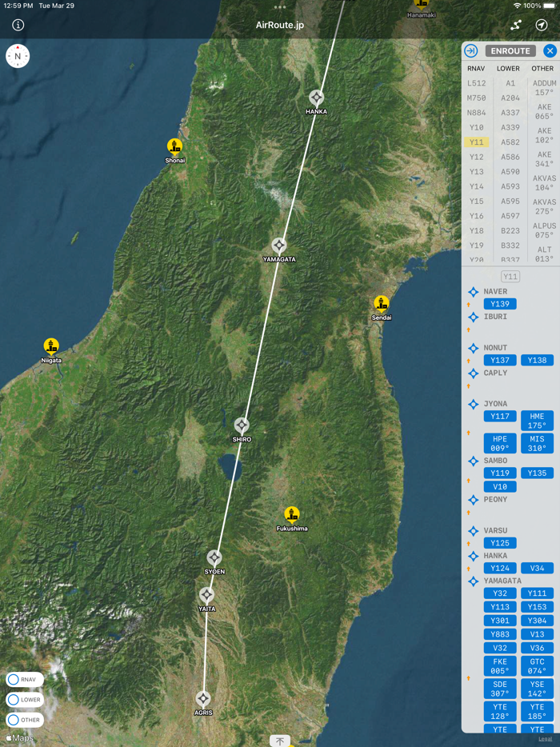Tap the Niigata airport icon
The height and width of the screenshot is (747, 560).
[x=51, y=347]
